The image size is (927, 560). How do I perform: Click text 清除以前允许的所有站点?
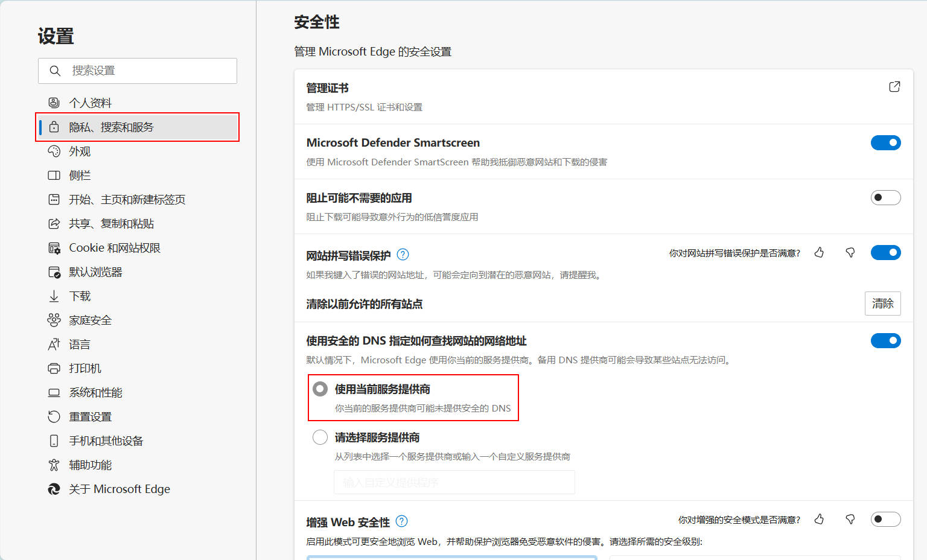[364, 304]
